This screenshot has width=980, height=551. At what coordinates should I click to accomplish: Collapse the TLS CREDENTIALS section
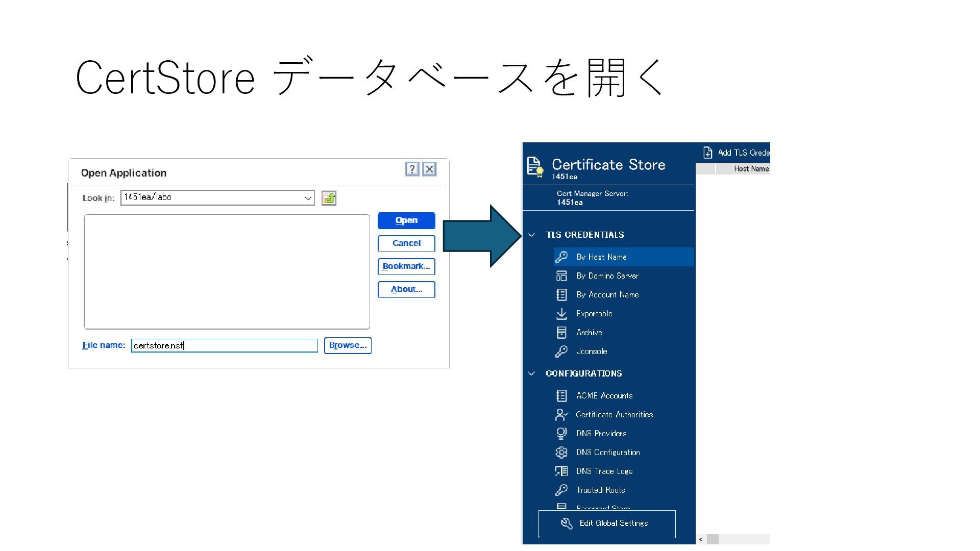(531, 235)
